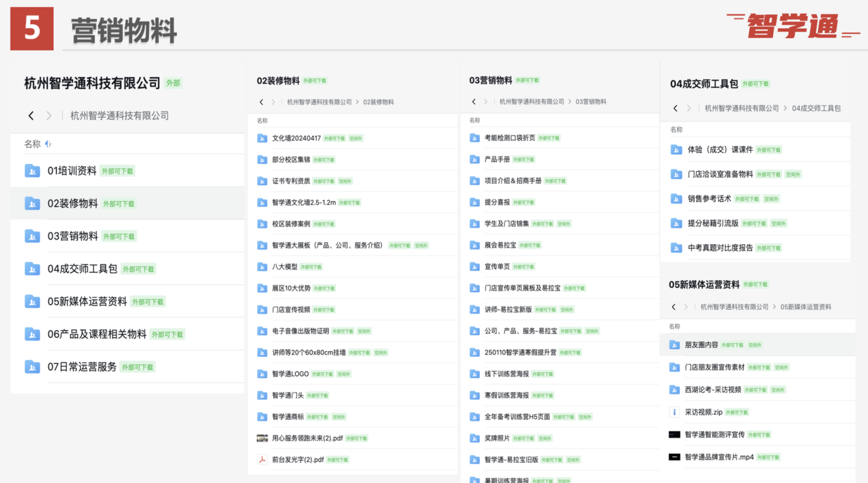Click the 朋友圈内容 folder icon
Screen dimensions: 868x483
(674, 345)
